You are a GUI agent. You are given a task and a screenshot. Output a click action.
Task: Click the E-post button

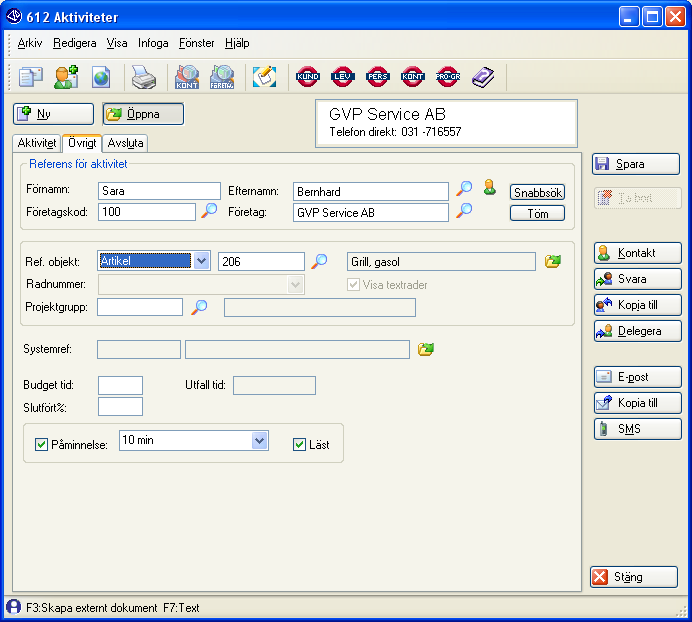click(637, 377)
